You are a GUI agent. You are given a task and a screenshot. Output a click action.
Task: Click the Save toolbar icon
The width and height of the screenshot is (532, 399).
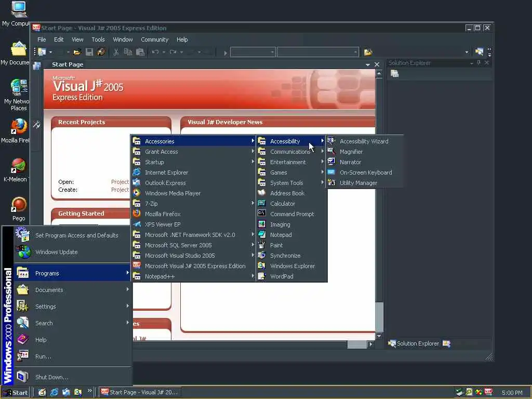(89, 52)
